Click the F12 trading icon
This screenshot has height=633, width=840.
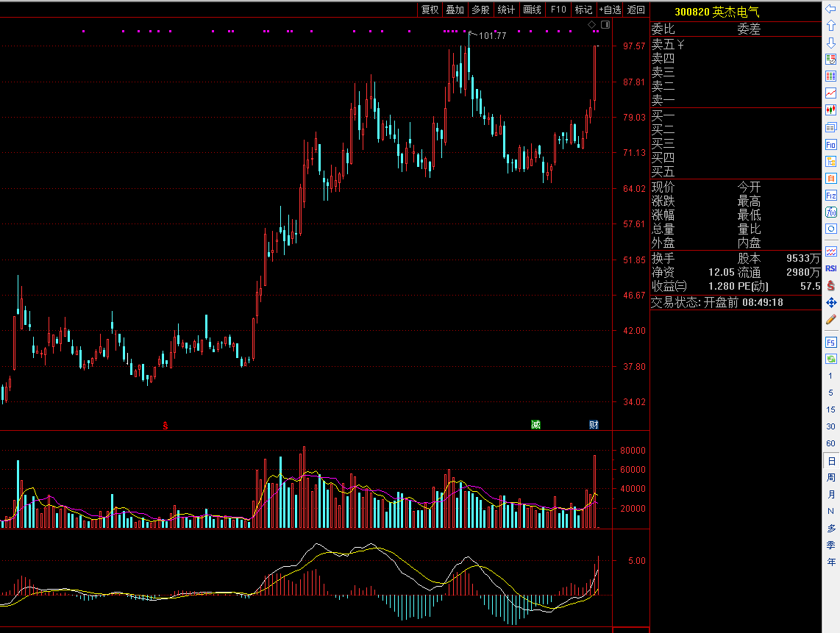click(830, 196)
